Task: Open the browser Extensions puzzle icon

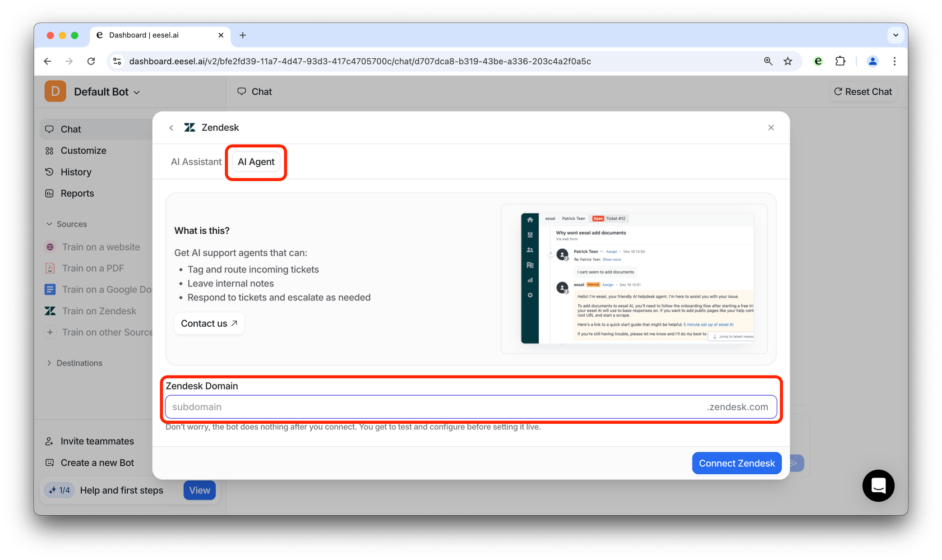Action: 840,61
